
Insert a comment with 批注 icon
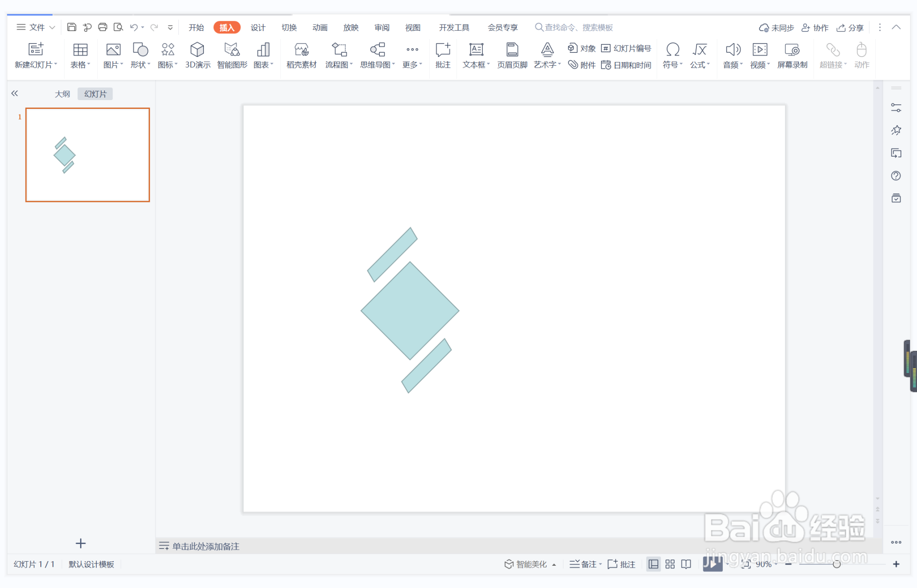443,55
